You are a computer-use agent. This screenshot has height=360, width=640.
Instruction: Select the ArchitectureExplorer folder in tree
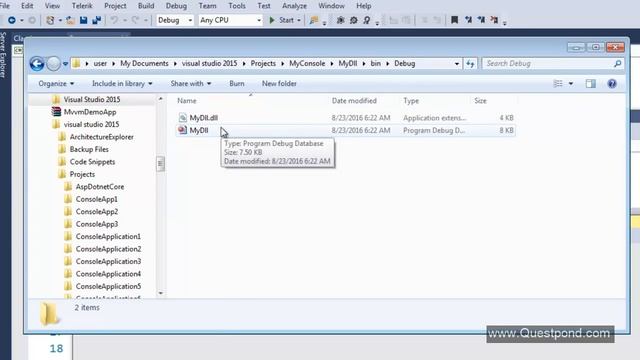(x=102, y=137)
